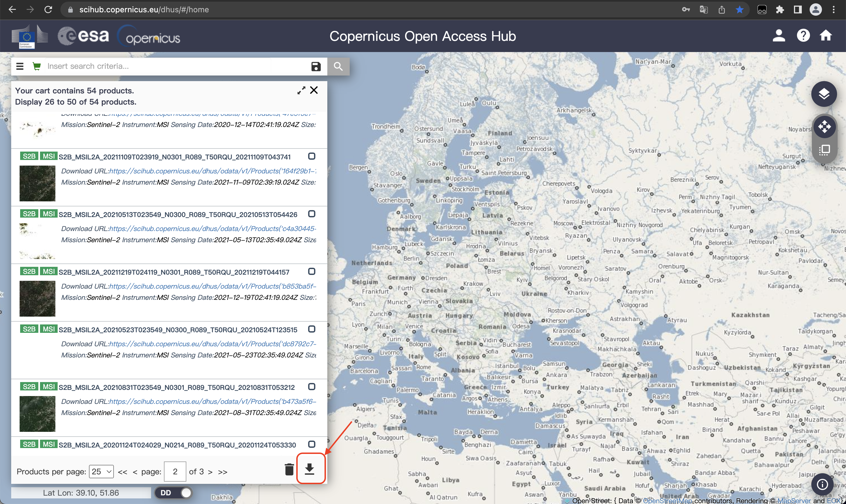This screenshot has height=504, width=846.
Task: Click the download cart button
Action: 309,469
